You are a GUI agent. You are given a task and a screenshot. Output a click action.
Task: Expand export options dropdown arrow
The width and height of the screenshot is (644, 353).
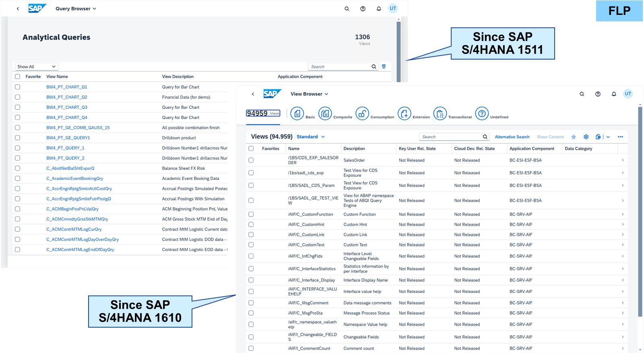click(608, 137)
